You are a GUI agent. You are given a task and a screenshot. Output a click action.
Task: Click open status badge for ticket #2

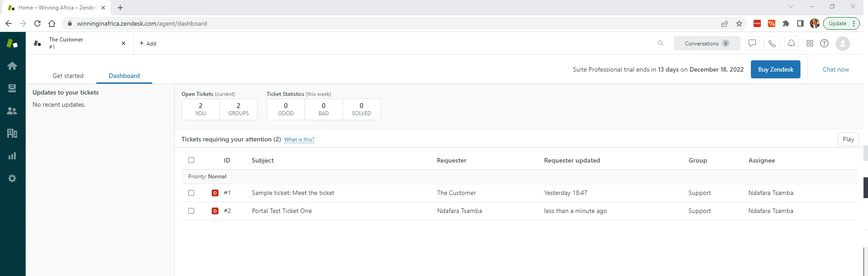point(215,211)
